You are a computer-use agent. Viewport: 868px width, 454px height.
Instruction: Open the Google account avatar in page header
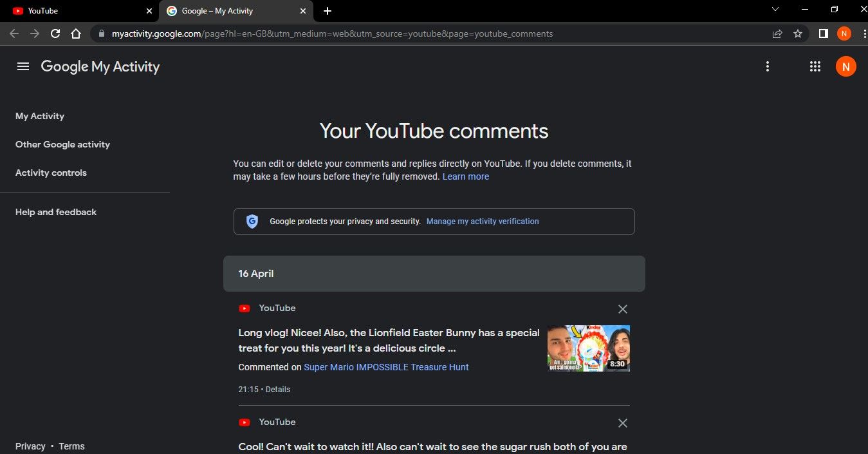coord(845,66)
